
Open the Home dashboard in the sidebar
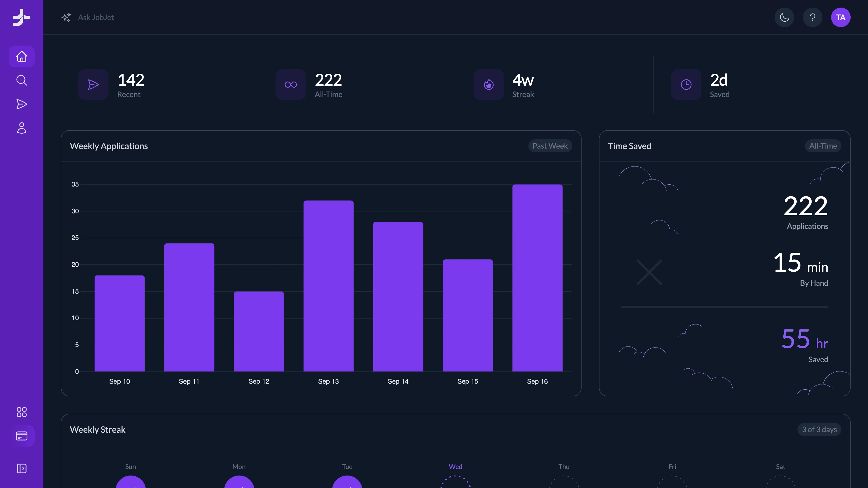pos(22,56)
